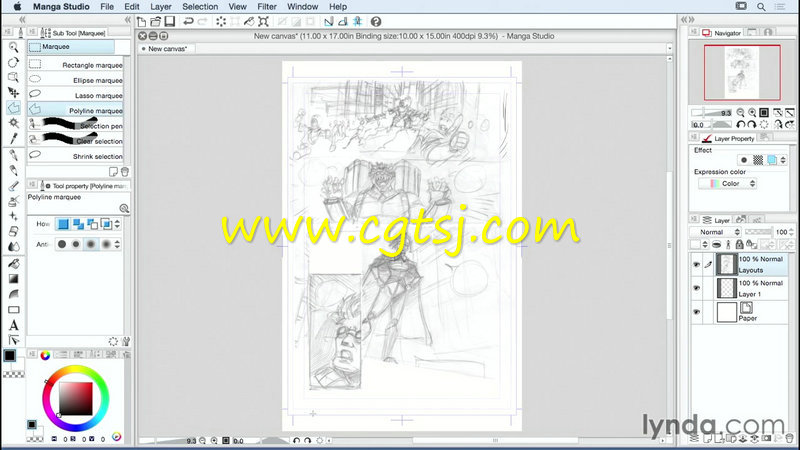Screen dimensions: 800x450
Task: Select the Brush tool
Action: point(13,186)
